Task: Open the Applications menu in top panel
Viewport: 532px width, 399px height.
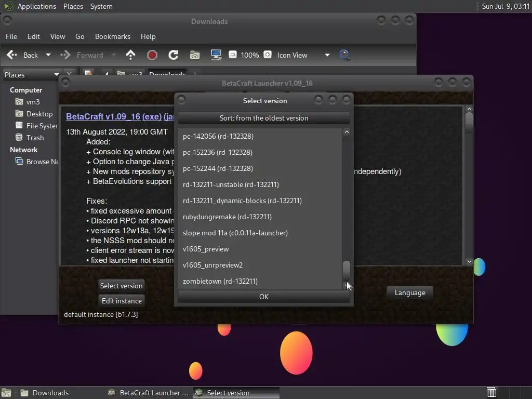Action: (37, 6)
